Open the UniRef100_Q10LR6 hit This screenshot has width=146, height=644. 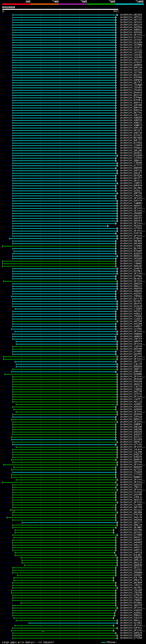[131, 42]
